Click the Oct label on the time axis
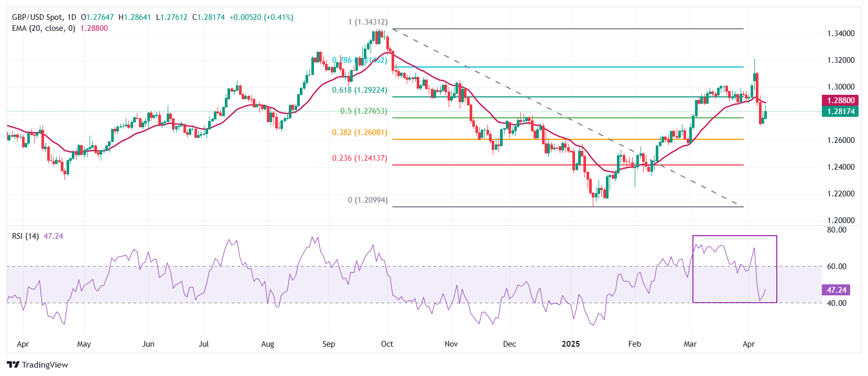The width and height of the screenshot is (868, 376). pyautogui.click(x=387, y=344)
